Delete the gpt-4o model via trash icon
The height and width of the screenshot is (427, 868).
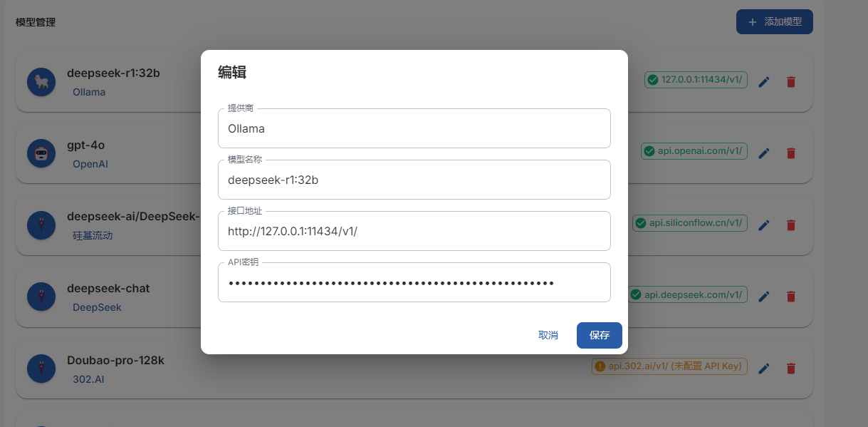pyautogui.click(x=790, y=153)
